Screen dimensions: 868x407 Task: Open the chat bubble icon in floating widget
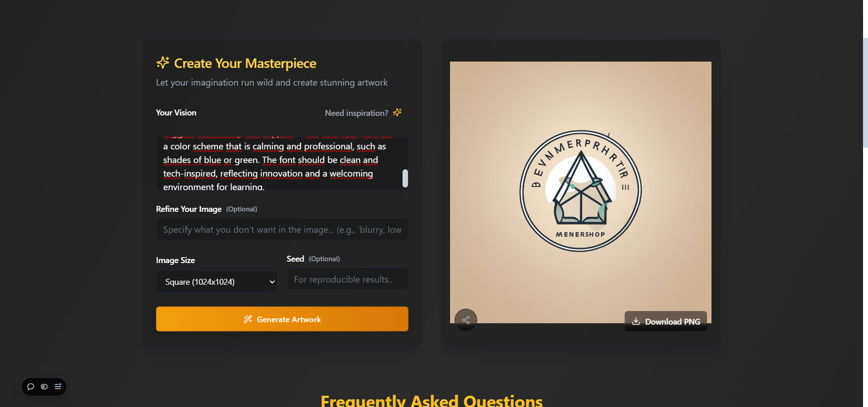coord(31,387)
